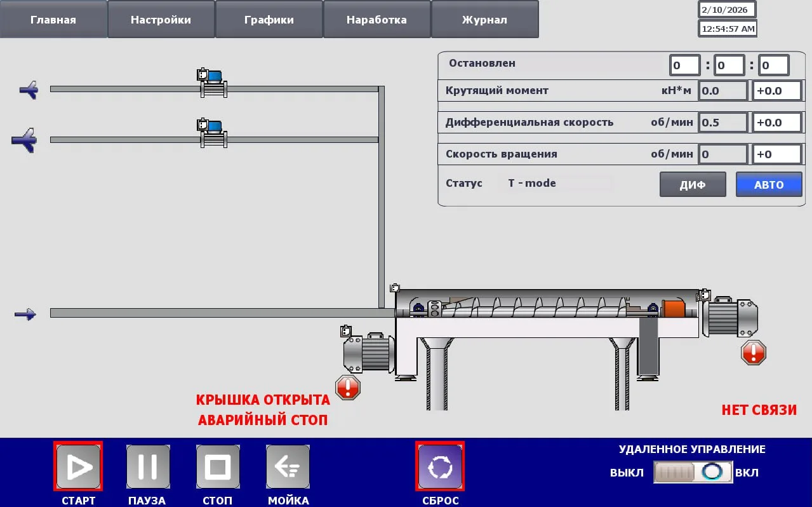Open the Журнал tab
The image size is (812, 507).
[485, 20]
